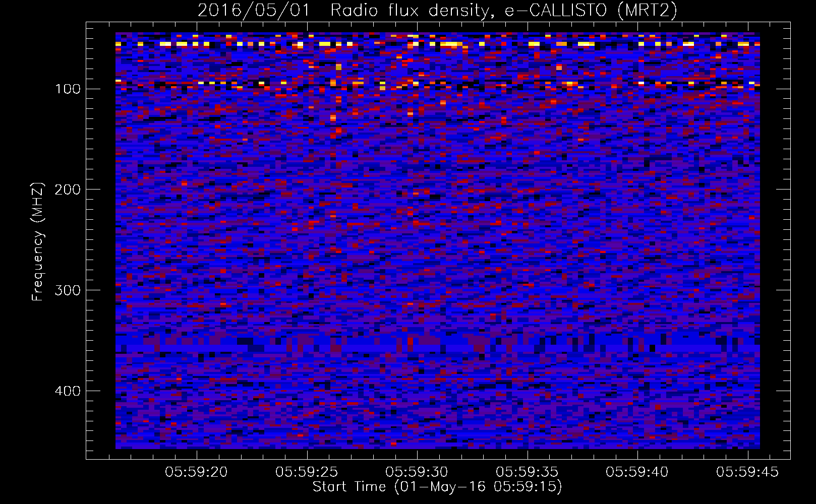This screenshot has height=504, width=816.
Task: Click the '05:59:35' time tick label
Action: pos(527,472)
